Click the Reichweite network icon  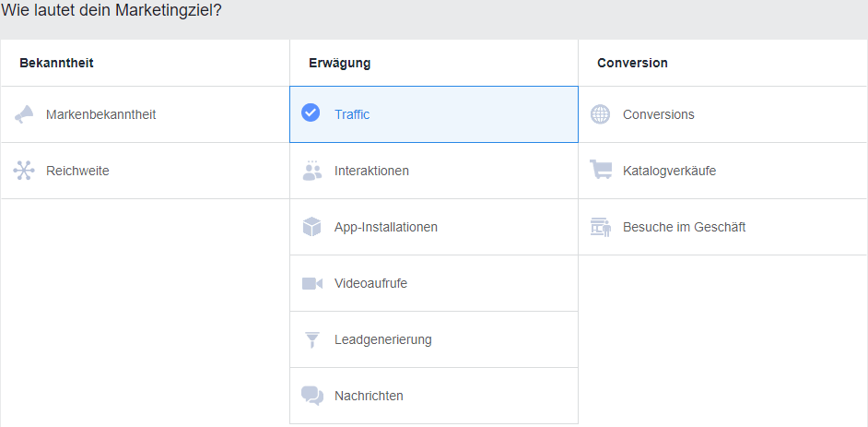pos(24,171)
